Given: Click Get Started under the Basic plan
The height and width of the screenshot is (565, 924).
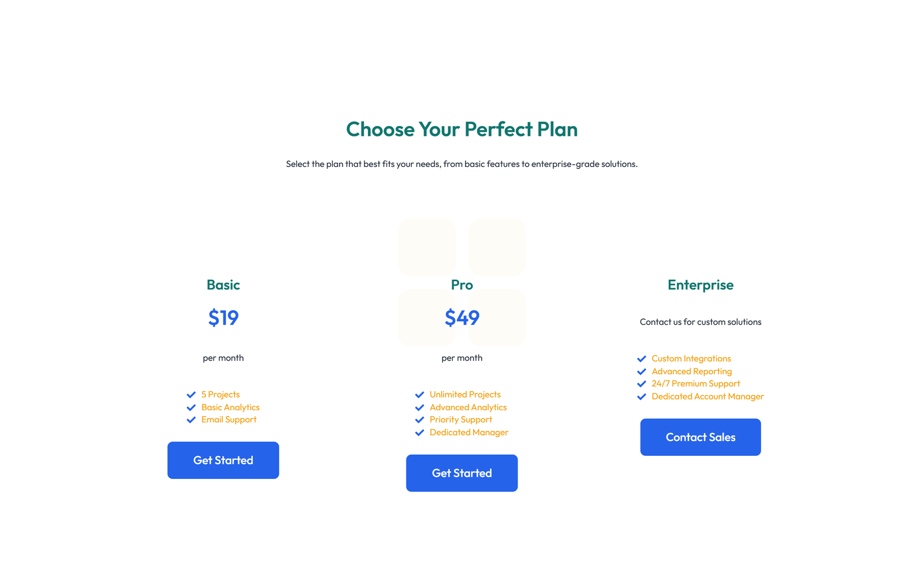Looking at the screenshot, I should click(223, 460).
